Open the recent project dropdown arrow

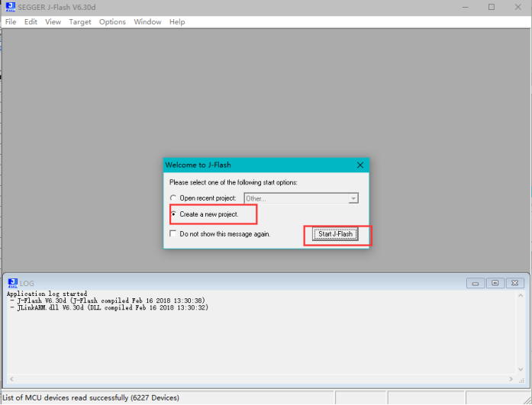[x=353, y=198]
